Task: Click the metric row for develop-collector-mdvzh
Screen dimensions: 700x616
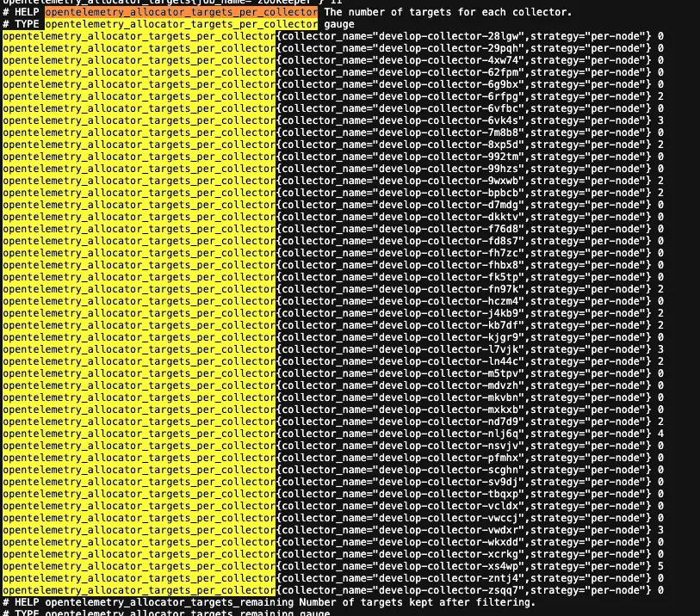Action: pos(333,385)
